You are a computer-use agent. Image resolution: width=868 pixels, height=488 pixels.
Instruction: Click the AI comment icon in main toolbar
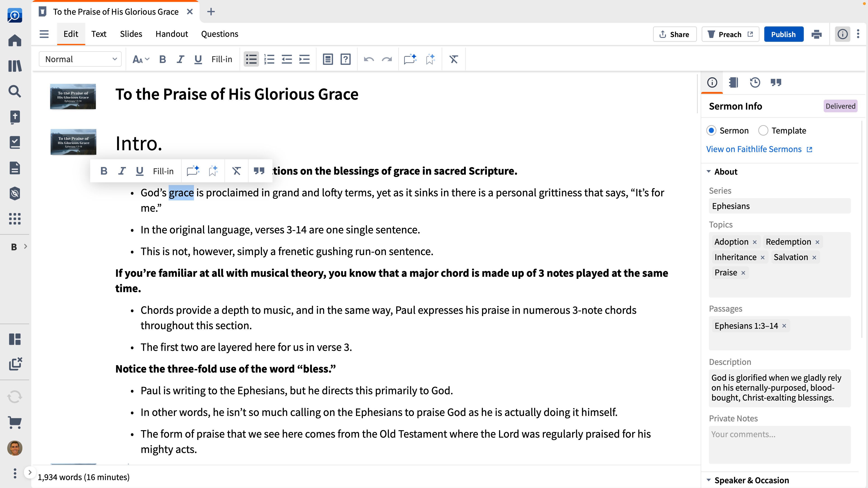tap(410, 59)
